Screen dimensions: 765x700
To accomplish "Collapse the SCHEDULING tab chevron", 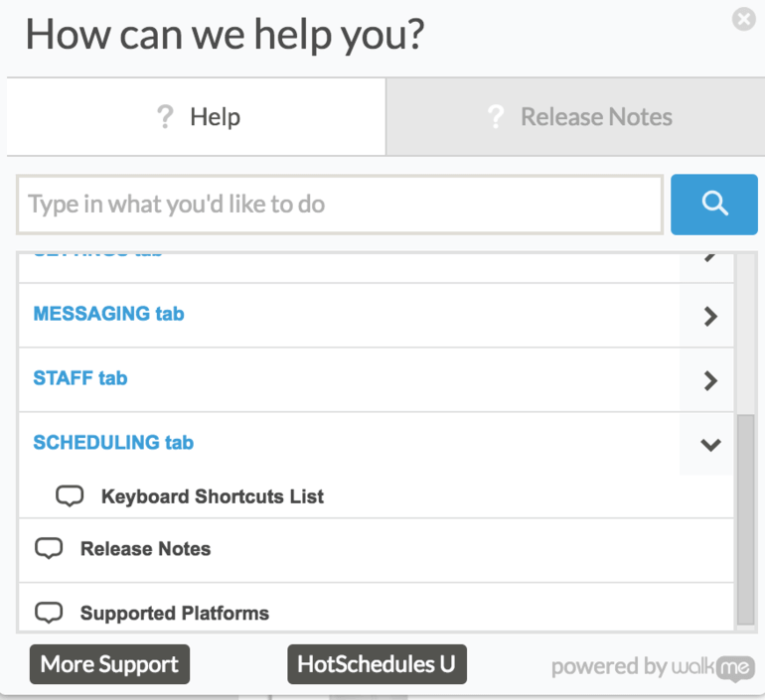I will 710,444.
